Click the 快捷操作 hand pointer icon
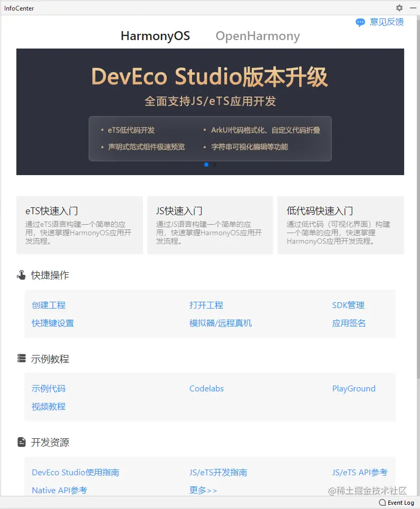Image resolution: width=420 pixels, height=509 pixels. [22, 275]
